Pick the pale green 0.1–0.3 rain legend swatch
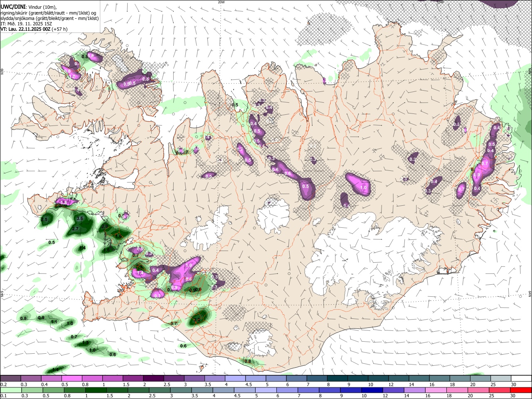532x399 pixels. 10,390
